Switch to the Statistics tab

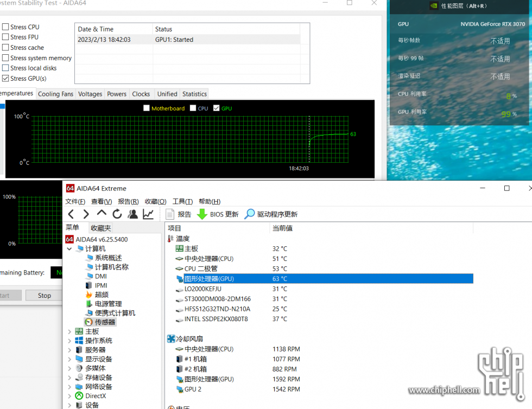pyautogui.click(x=194, y=94)
